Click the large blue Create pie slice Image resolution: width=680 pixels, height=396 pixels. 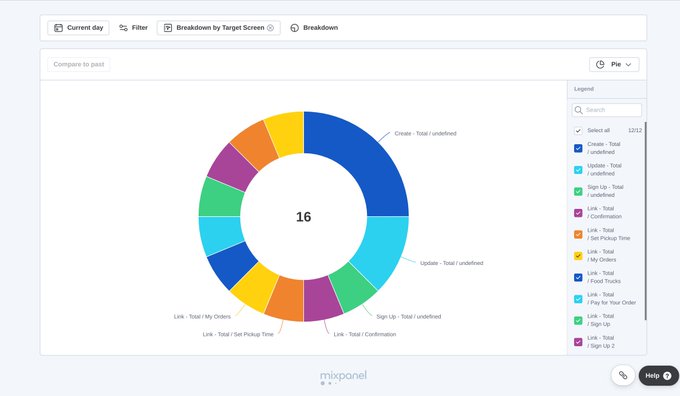point(363,157)
